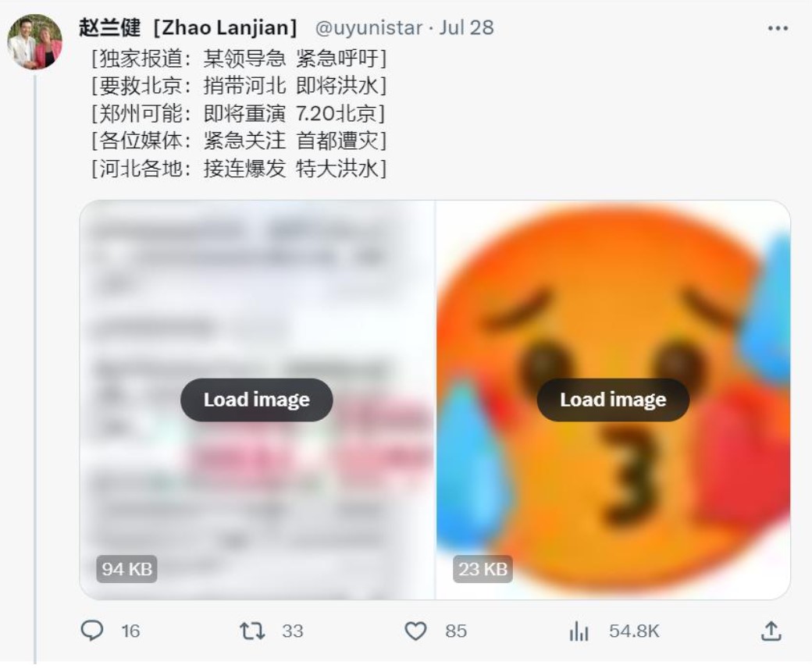This screenshot has width=812, height=672.
Task: Click the 94 KB size badge
Action: [x=126, y=569]
